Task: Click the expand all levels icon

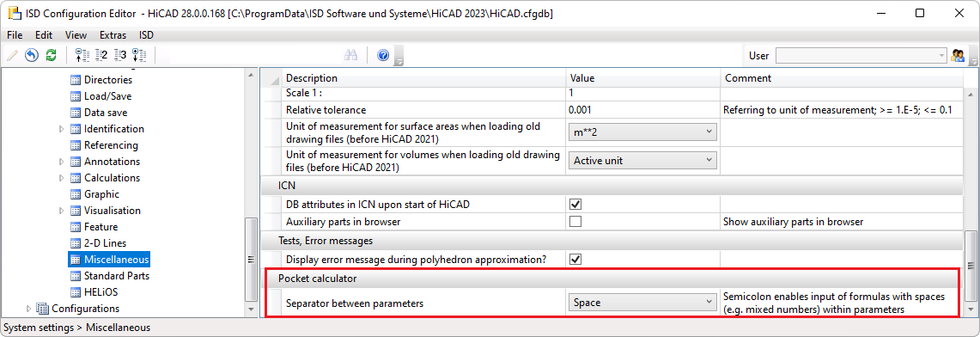Action: 139,56
